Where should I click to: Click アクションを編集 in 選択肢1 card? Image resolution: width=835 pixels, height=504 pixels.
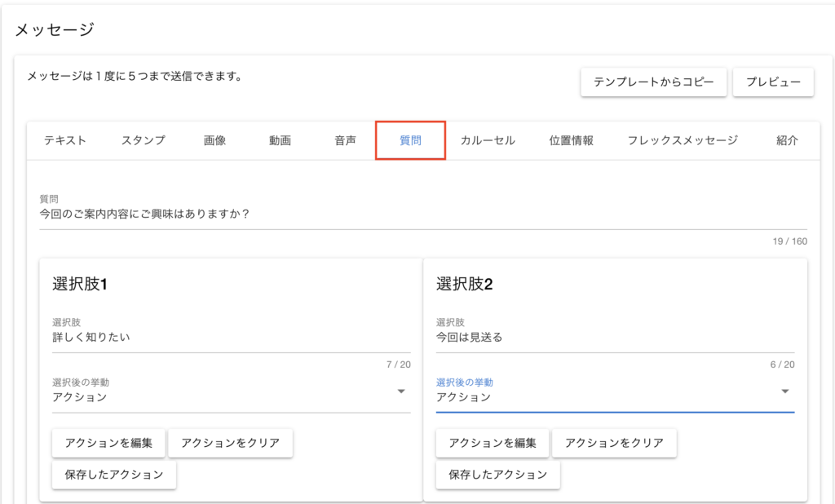[108, 444]
